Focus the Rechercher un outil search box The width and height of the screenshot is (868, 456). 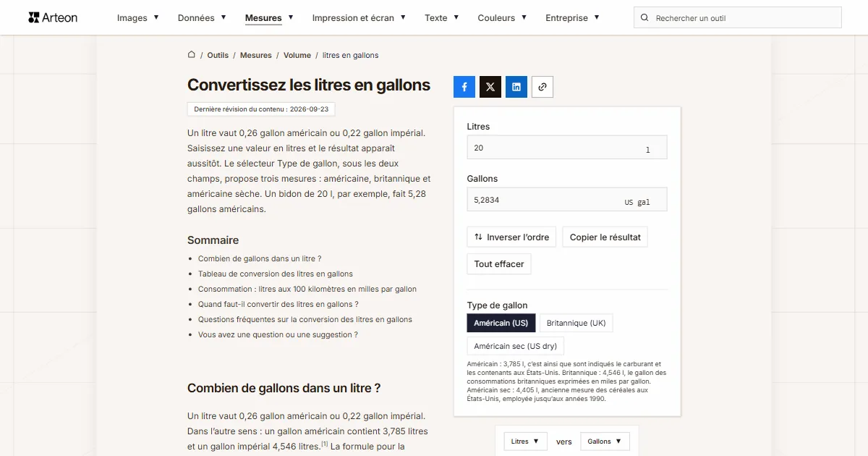coord(738,18)
